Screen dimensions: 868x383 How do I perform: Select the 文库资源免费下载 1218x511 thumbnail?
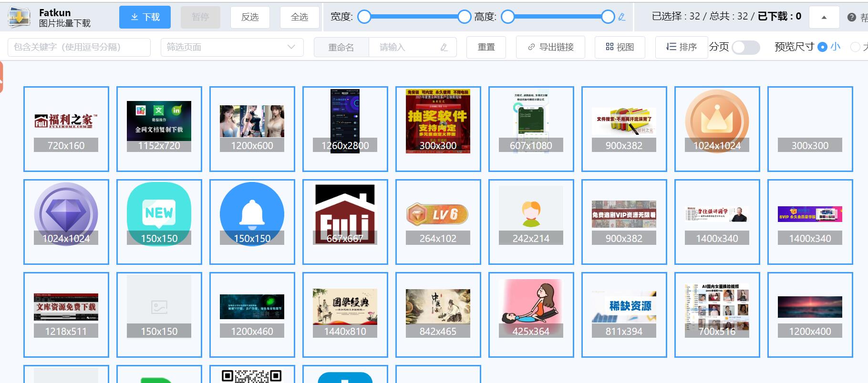(x=66, y=315)
